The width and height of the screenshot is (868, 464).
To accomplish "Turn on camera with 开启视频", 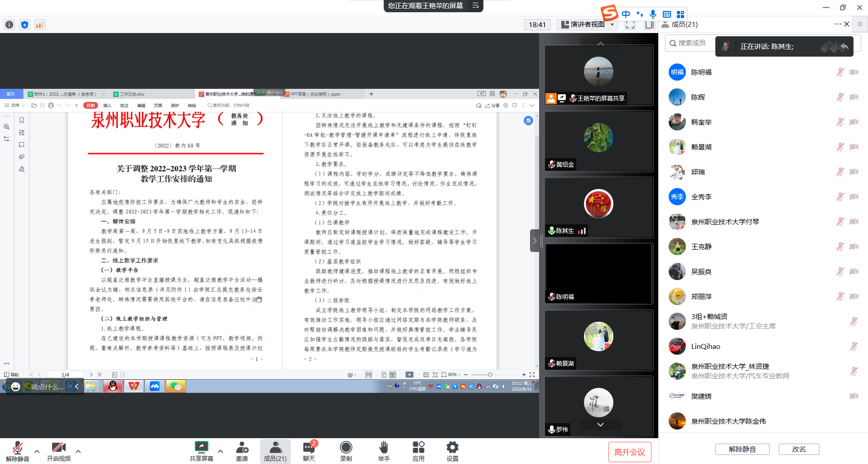I will coord(59,451).
